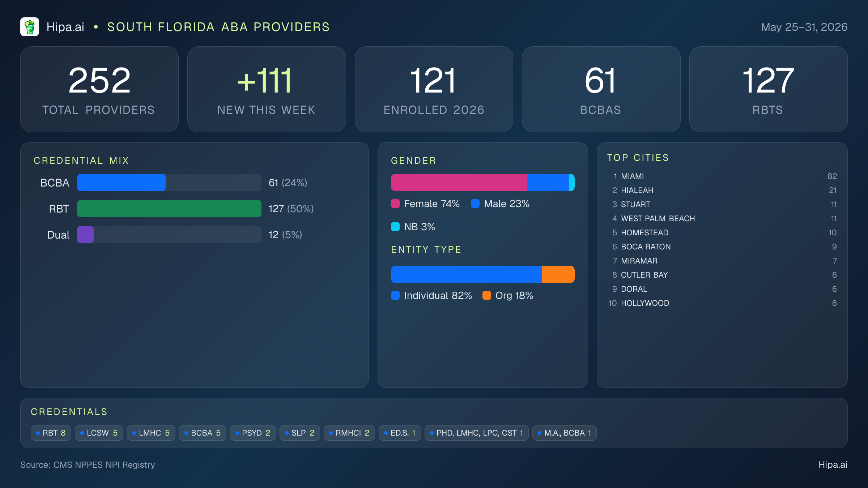
Task: Click the 61 (24%) BCBA value
Action: (288, 183)
